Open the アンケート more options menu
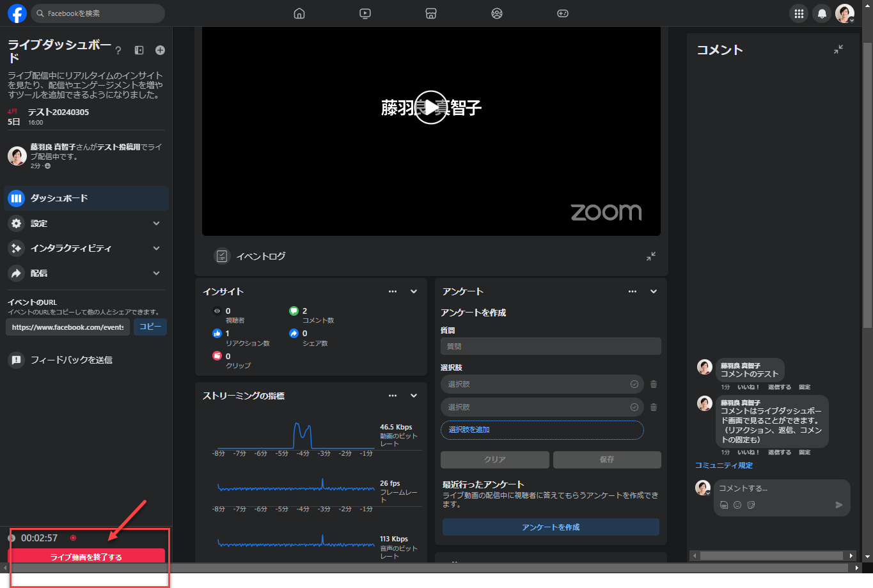Viewport: 873px width, 588px height. point(633,291)
